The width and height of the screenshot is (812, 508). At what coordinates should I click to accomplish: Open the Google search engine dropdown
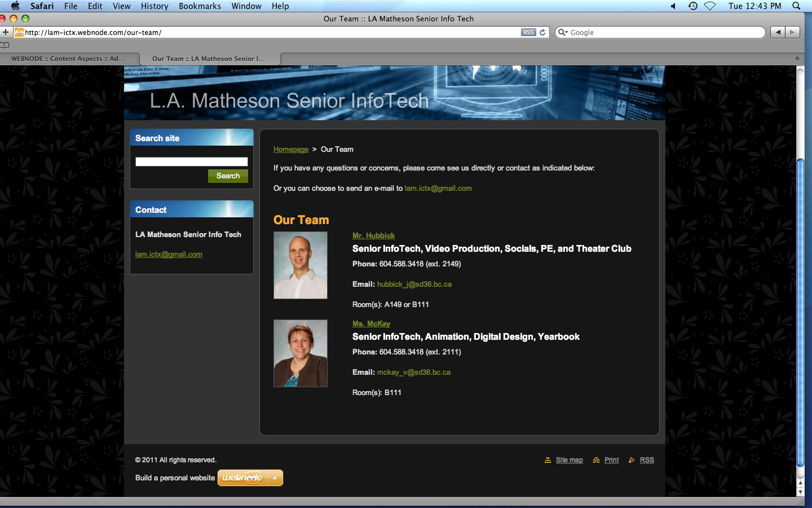click(x=563, y=32)
